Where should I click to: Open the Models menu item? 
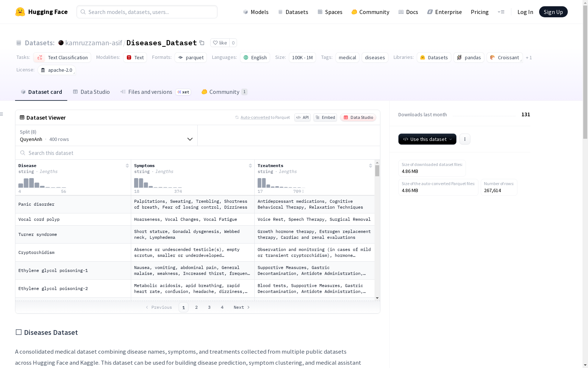click(256, 12)
